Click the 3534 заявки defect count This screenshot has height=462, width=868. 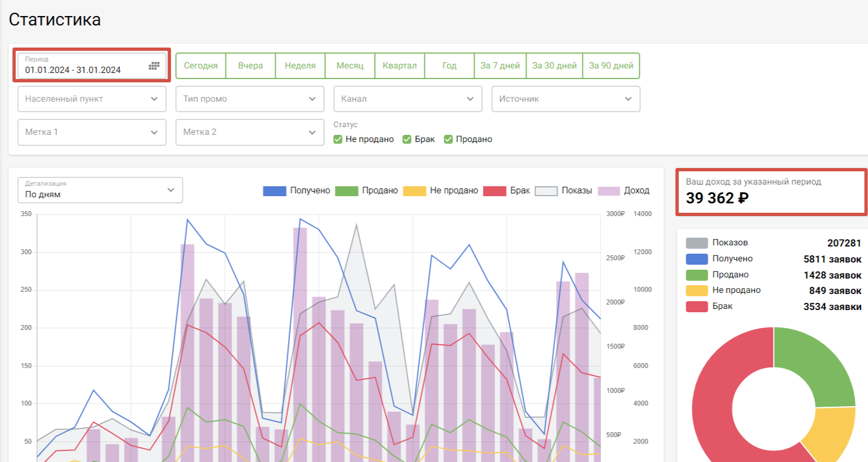[x=832, y=307]
